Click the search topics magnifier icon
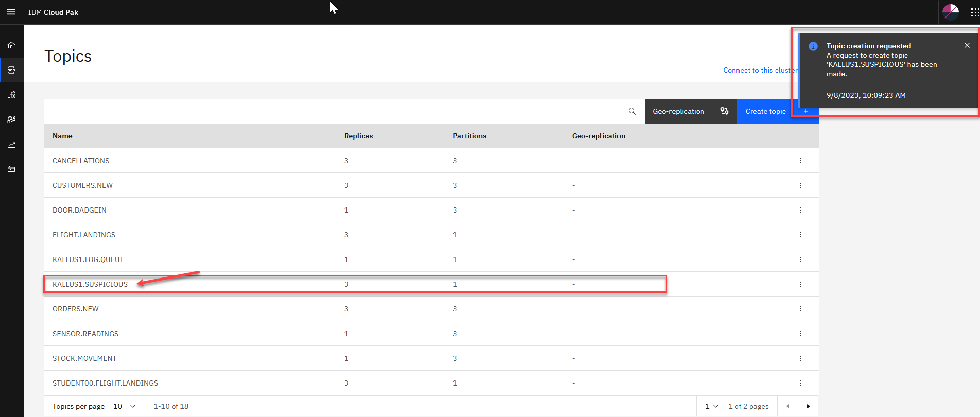Image resolution: width=980 pixels, height=417 pixels. pos(632,111)
